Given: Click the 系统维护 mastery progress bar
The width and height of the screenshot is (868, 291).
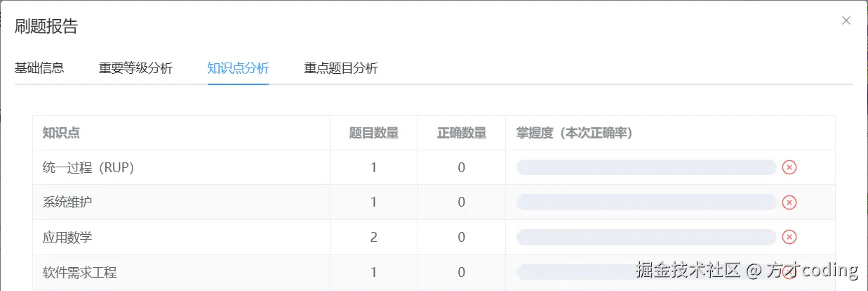Looking at the screenshot, I should pos(646,202).
